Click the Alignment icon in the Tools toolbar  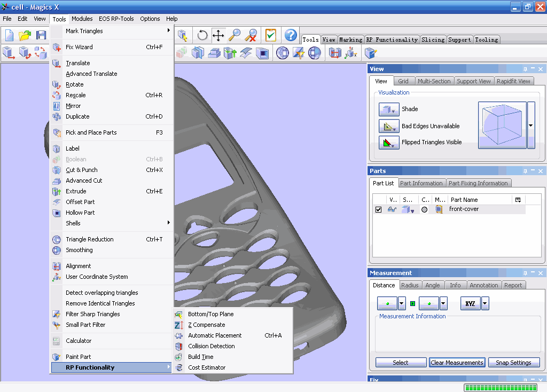335,53
